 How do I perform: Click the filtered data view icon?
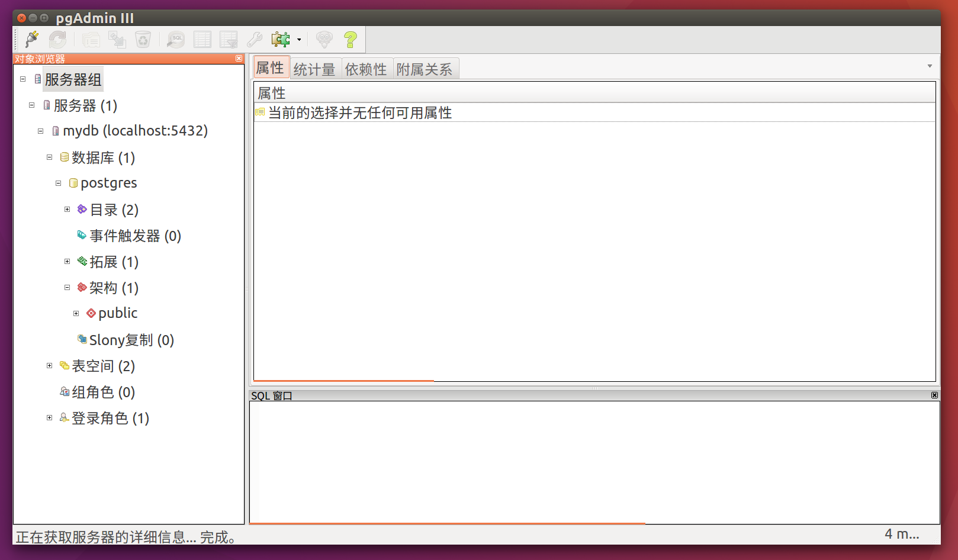click(x=228, y=40)
